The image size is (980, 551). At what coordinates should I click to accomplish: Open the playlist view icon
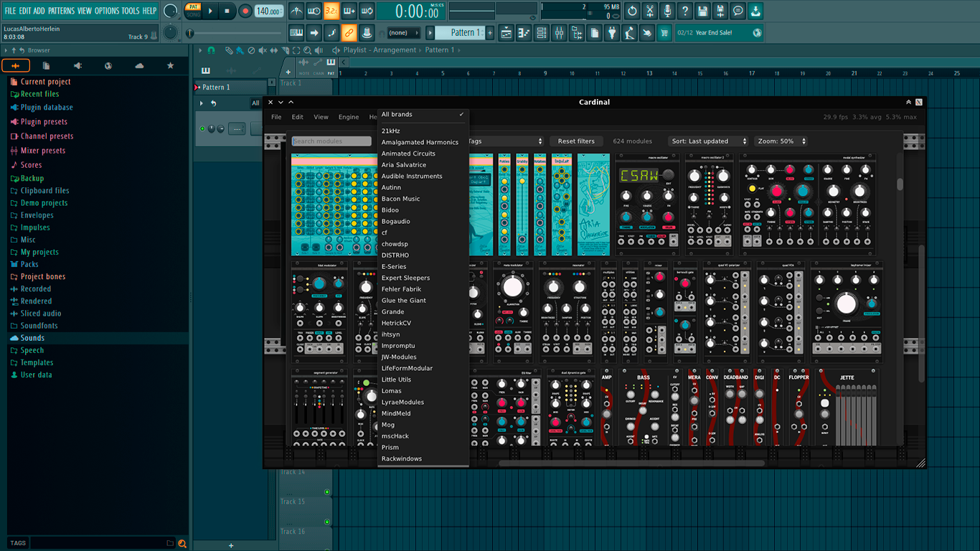point(506,33)
